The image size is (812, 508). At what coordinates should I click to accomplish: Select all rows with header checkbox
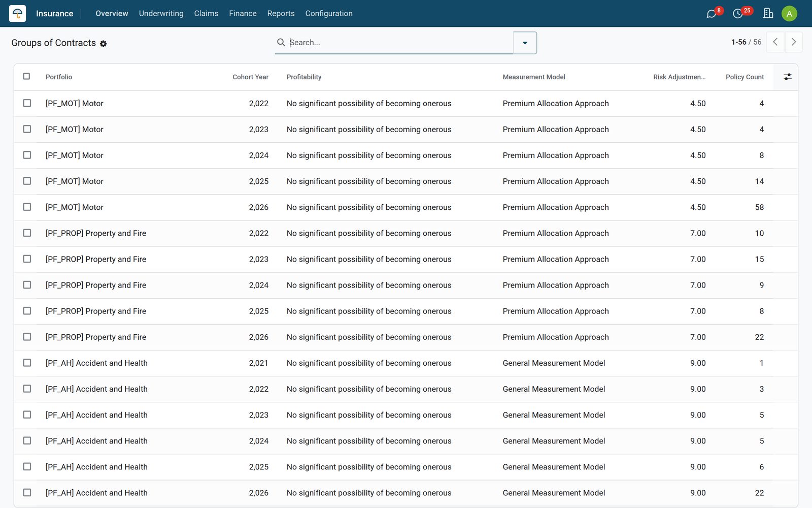[27, 76]
